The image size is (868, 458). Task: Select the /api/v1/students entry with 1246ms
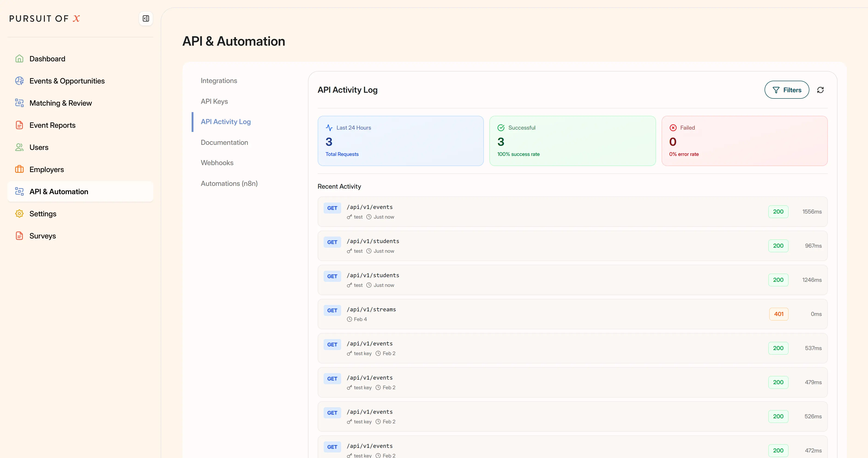click(x=572, y=280)
